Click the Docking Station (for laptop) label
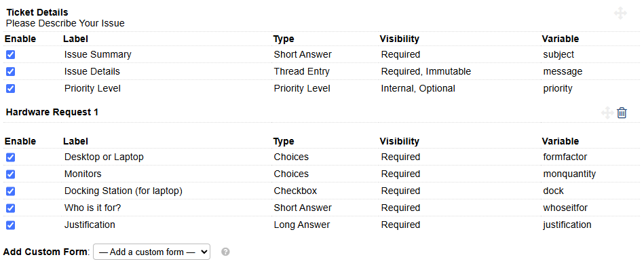 [124, 191]
